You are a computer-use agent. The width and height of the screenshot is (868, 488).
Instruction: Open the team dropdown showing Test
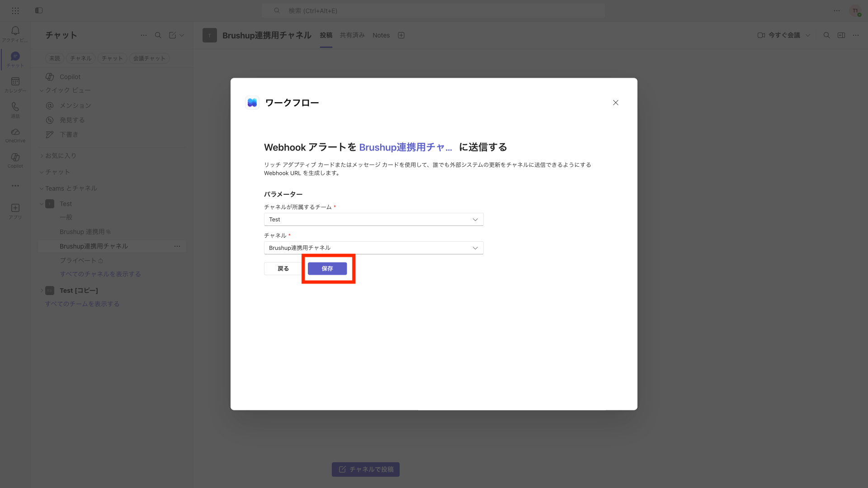374,220
